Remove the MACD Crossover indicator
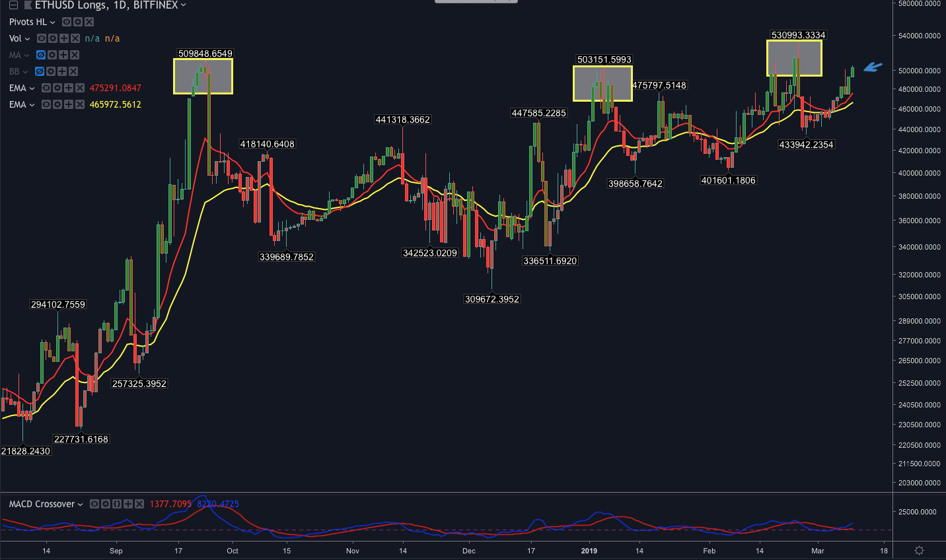 pyautogui.click(x=139, y=504)
